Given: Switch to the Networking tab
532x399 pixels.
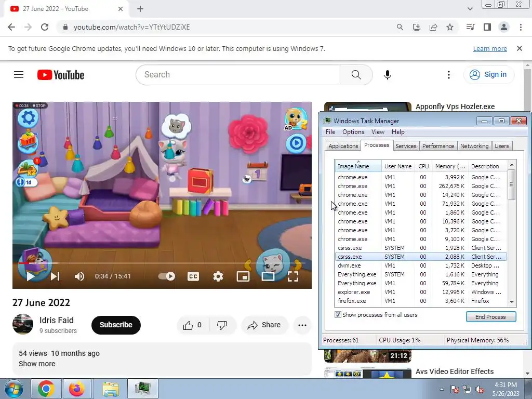Looking at the screenshot, I should click(474, 146).
